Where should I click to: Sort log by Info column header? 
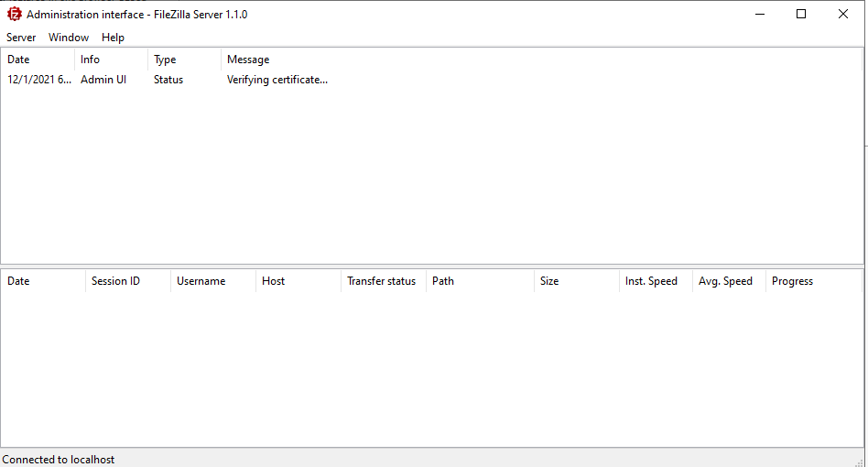point(111,60)
